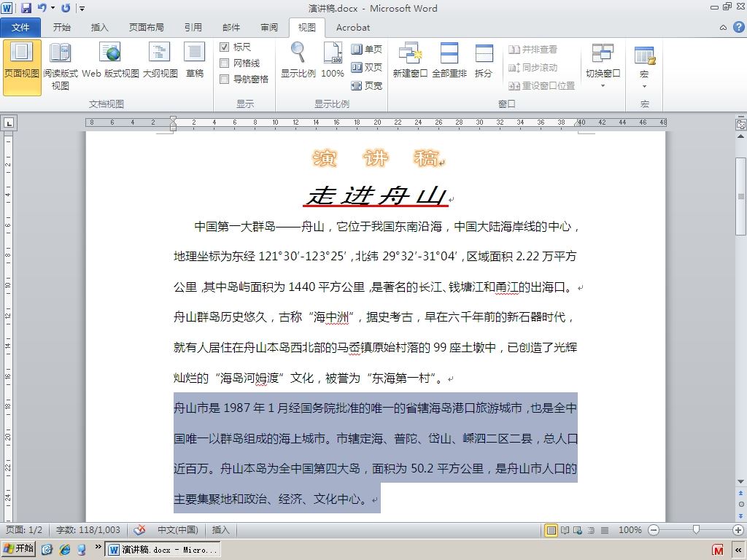
Task: Open the 显示比例 zoom dialog
Action: [298, 60]
